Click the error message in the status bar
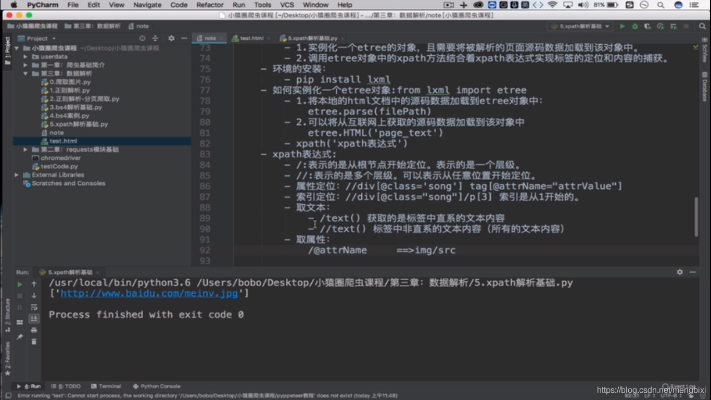This screenshot has width=711, height=400. (208, 395)
